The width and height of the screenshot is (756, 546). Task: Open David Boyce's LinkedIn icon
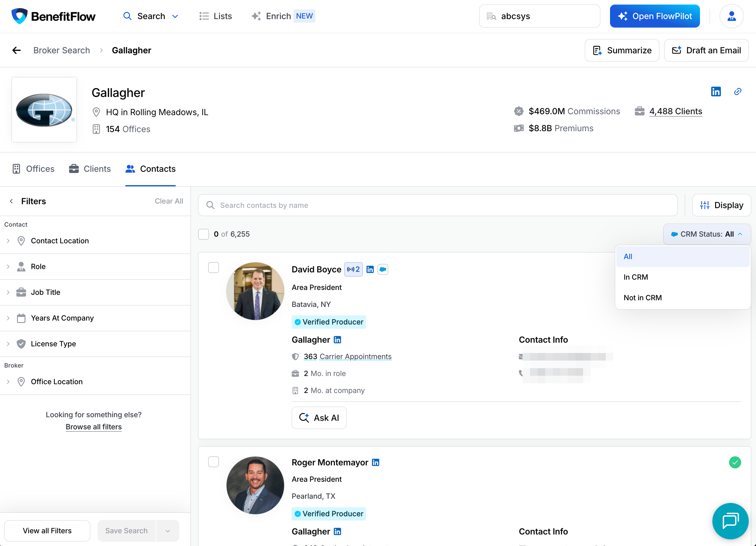(370, 269)
